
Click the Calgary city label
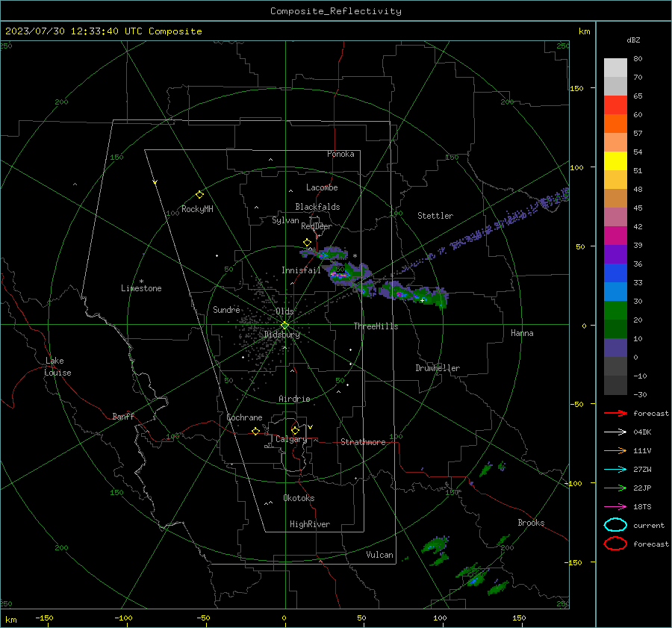click(x=291, y=439)
